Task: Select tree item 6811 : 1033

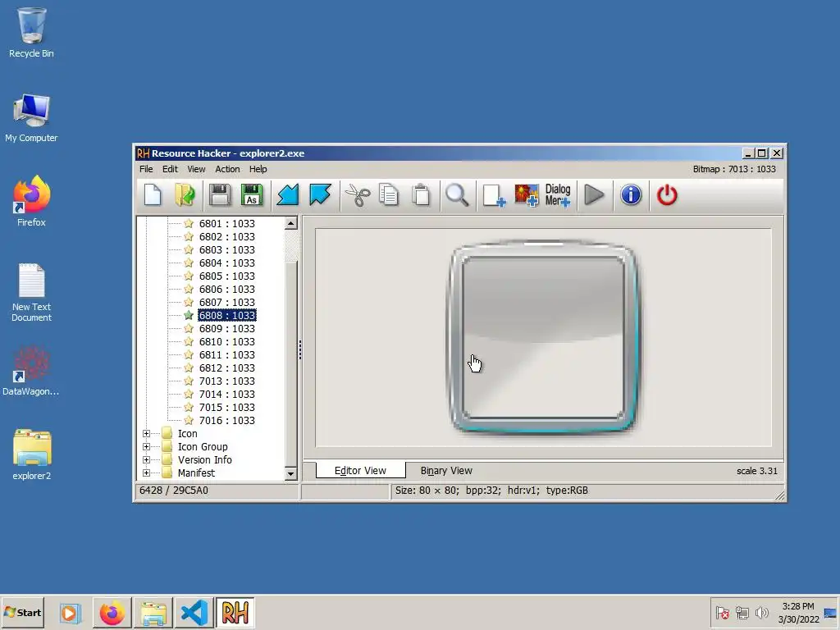Action: tap(226, 354)
